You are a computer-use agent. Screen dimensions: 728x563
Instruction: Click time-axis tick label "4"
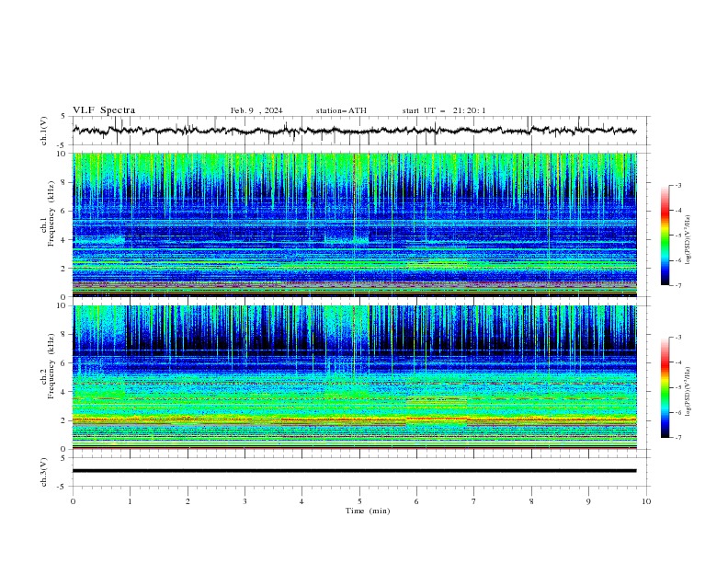click(x=301, y=501)
